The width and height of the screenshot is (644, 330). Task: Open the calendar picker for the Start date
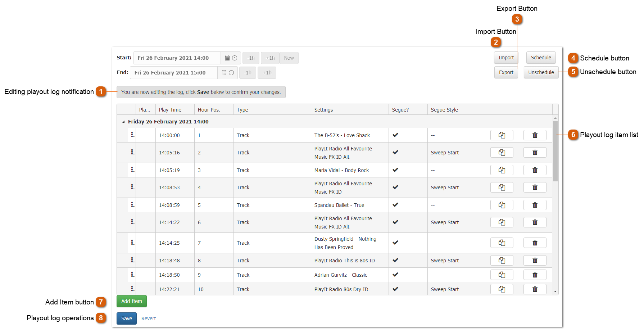[x=227, y=58]
